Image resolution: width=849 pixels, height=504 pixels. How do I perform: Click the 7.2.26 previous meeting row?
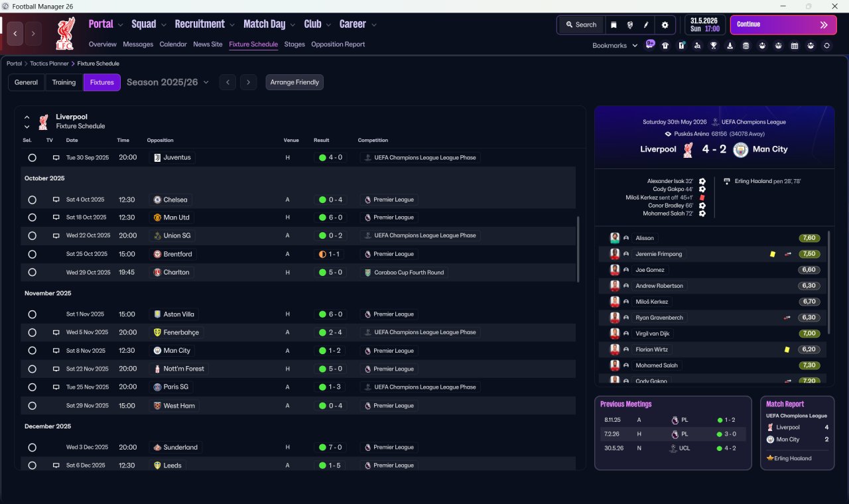673,434
